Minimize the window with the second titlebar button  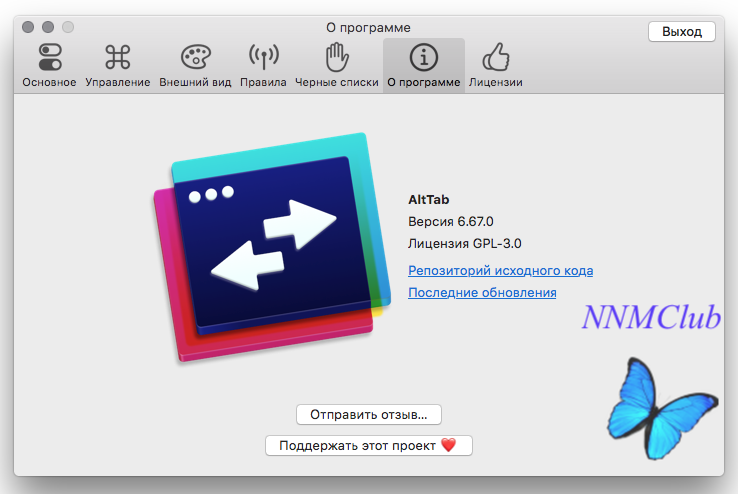tap(48, 27)
